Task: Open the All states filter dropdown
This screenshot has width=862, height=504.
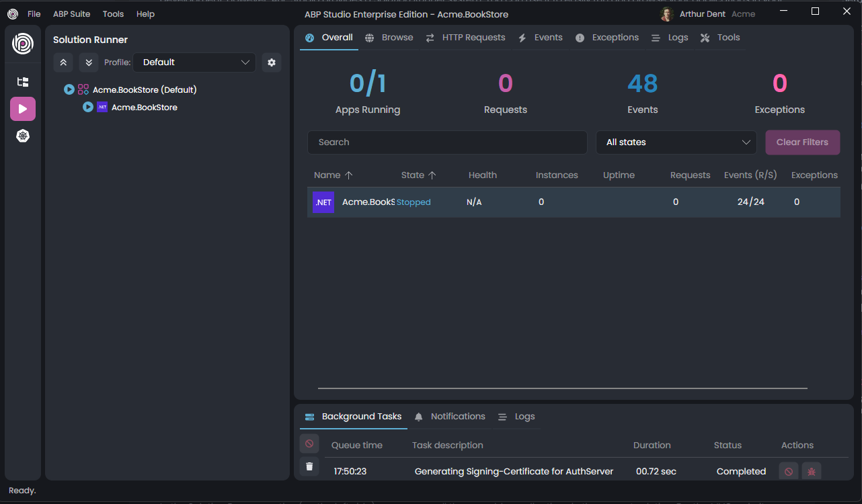Action: tap(676, 142)
